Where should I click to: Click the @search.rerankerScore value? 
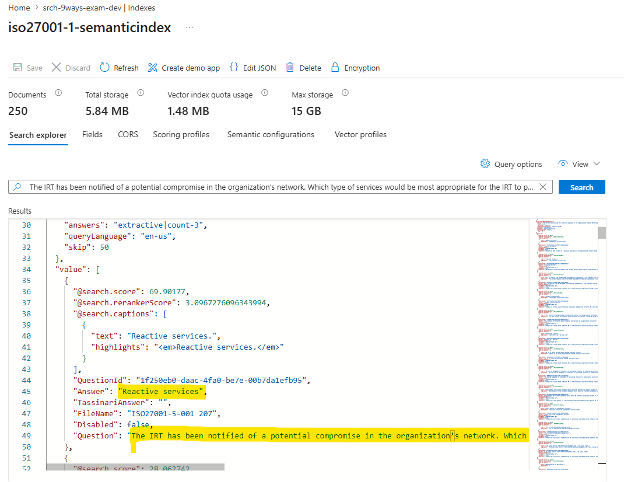click(x=227, y=303)
